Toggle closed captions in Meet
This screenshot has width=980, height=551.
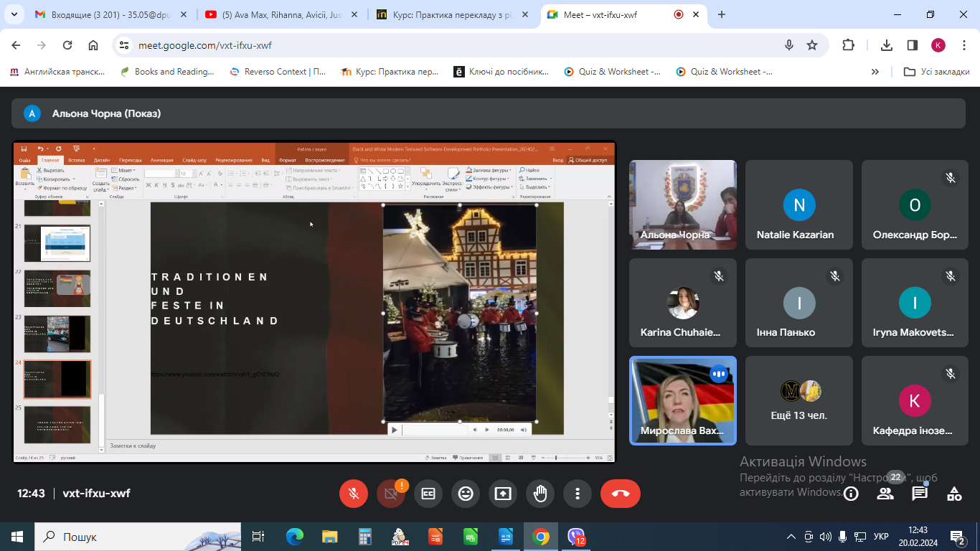428,494
